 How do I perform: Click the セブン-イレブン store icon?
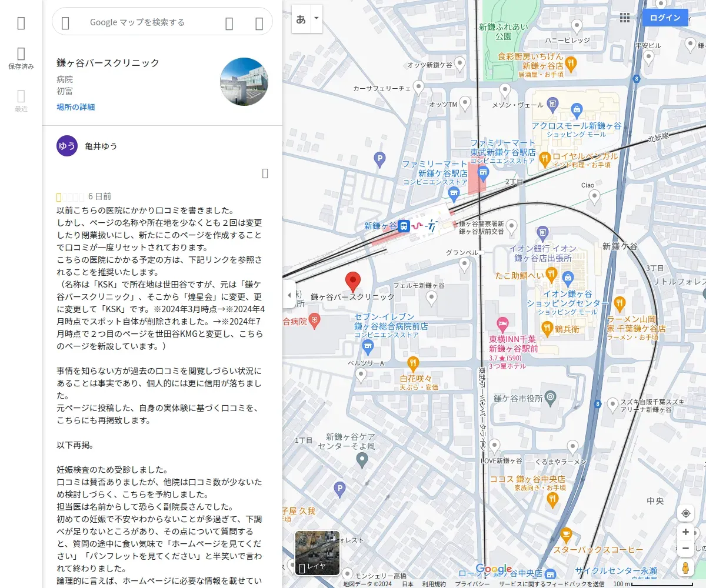[x=368, y=347]
